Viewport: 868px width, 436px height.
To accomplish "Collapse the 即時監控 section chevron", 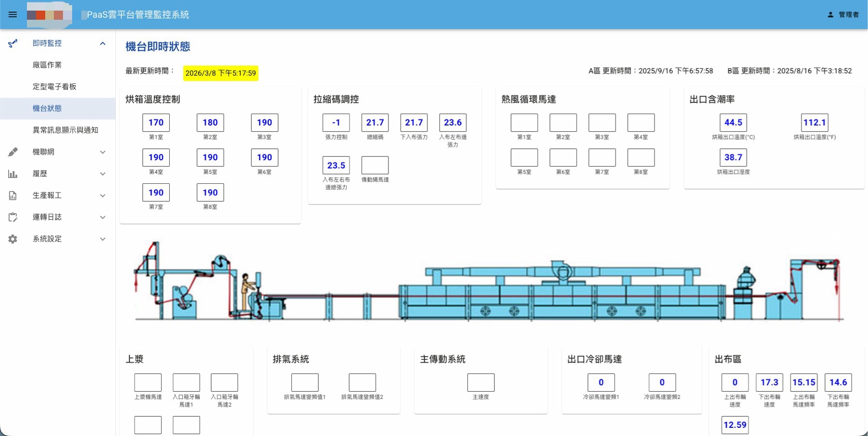I will (102, 43).
